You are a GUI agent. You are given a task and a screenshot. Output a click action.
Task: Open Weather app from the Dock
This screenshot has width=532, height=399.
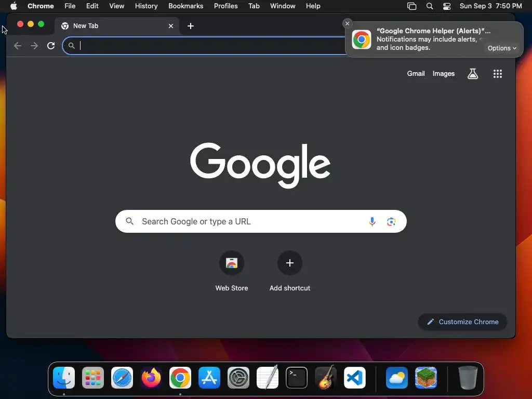pyautogui.click(x=396, y=378)
